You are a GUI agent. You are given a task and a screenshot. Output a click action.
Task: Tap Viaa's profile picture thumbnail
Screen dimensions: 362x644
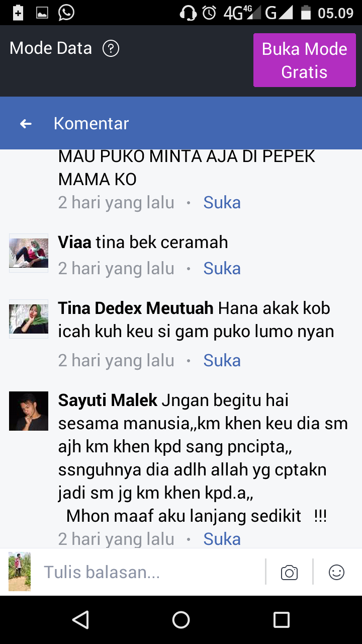click(29, 253)
